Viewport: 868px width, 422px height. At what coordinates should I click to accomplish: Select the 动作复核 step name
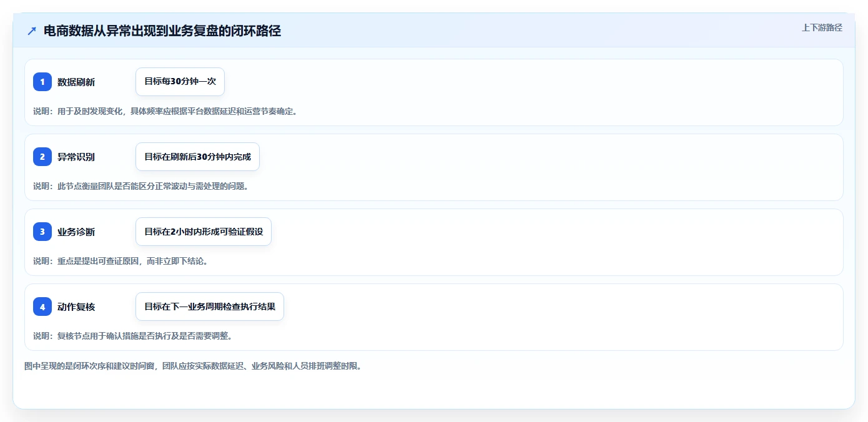(x=76, y=307)
